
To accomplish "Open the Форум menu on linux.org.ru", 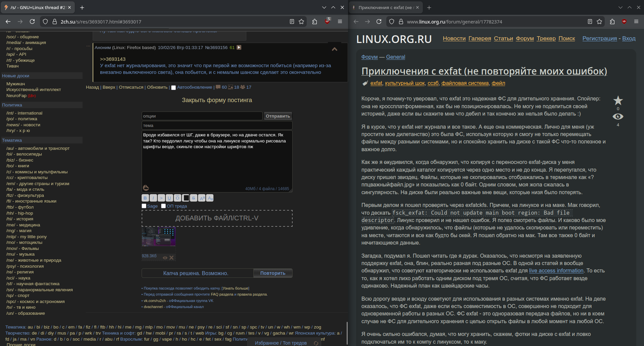I will tap(525, 38).
